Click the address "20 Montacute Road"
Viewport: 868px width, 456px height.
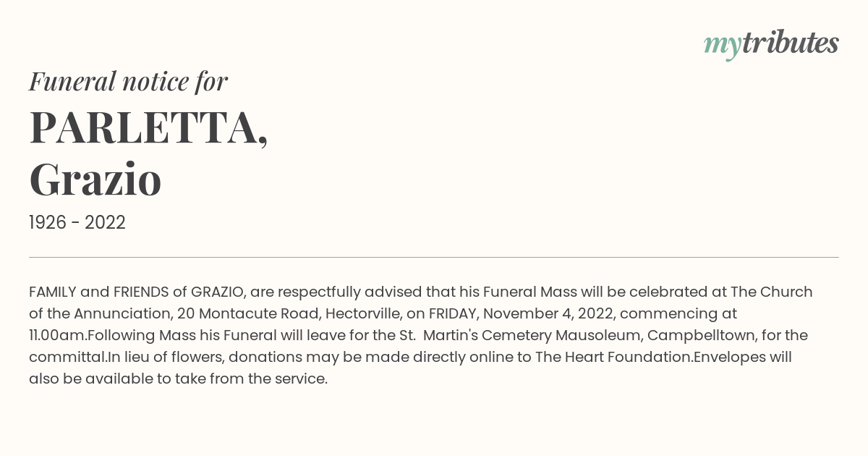coord(259,313)
